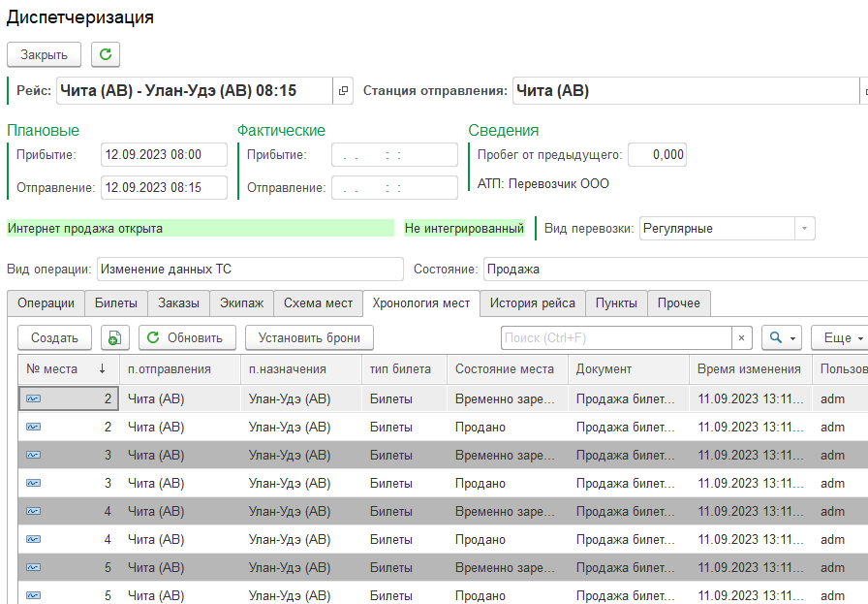Click the clear search X icon

point(741,337)
